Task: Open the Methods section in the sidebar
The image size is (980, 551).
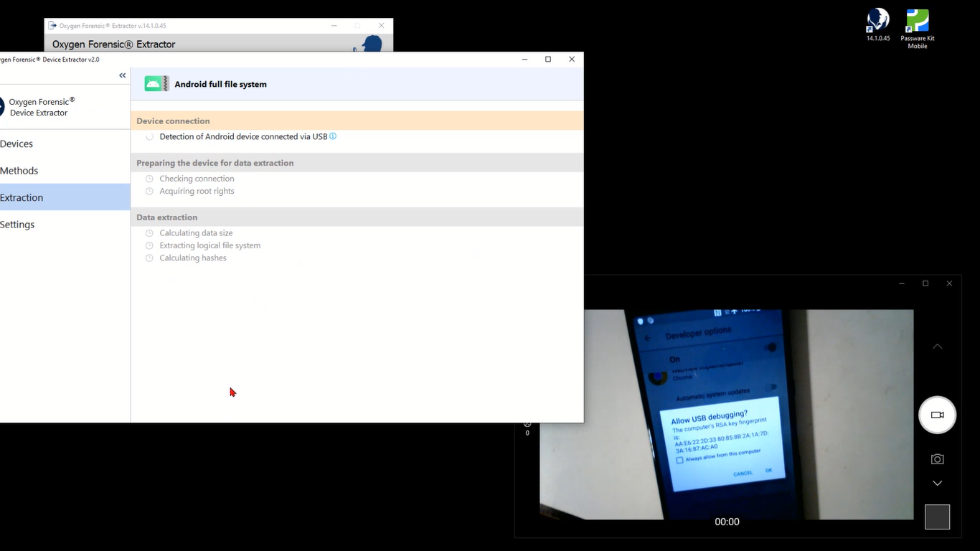Action: tap(65, 171)
